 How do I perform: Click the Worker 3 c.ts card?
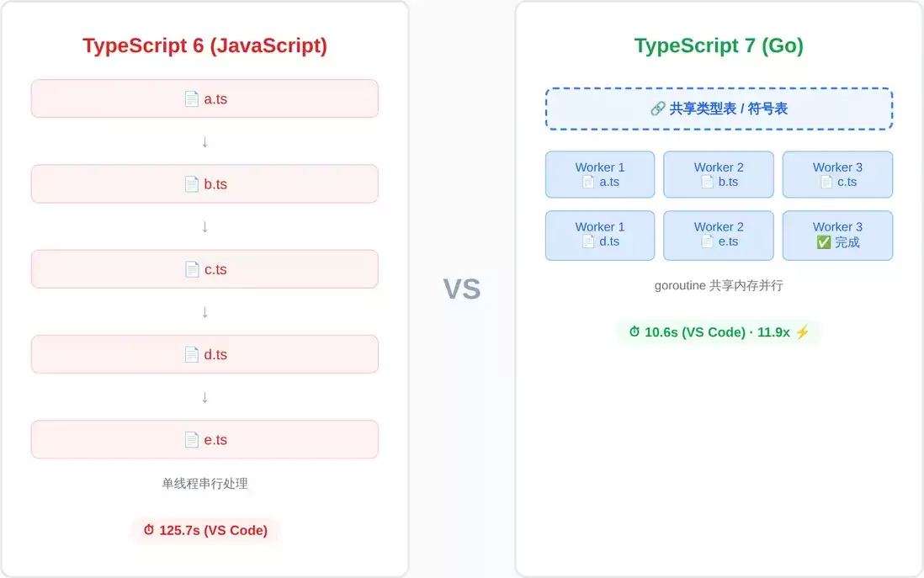click(x=837, y=174)
